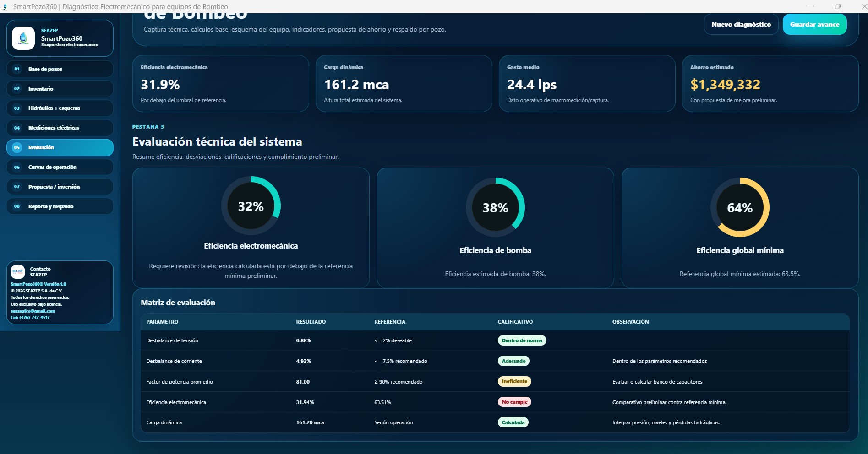This screenshot has width=868, height=454.
Task: Click the Ahorro estimado $1,349,332 value
Action: coord(725,85)
